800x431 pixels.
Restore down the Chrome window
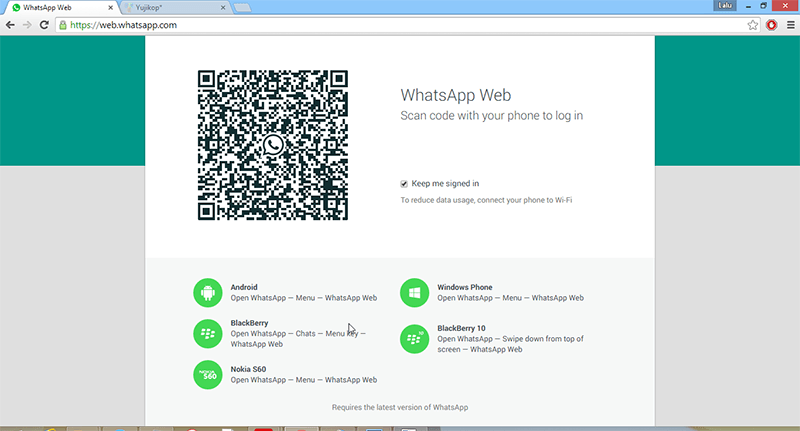pyautogui.click(x=763, y=6)
